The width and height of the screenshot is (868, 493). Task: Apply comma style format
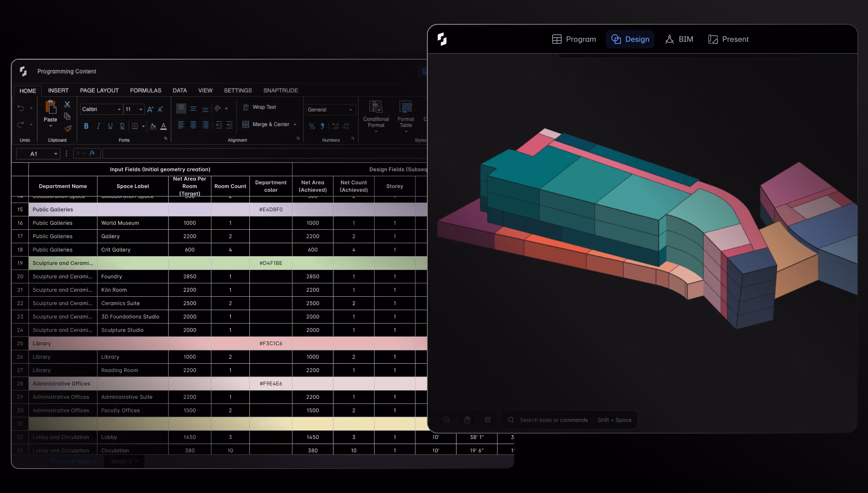323,126
